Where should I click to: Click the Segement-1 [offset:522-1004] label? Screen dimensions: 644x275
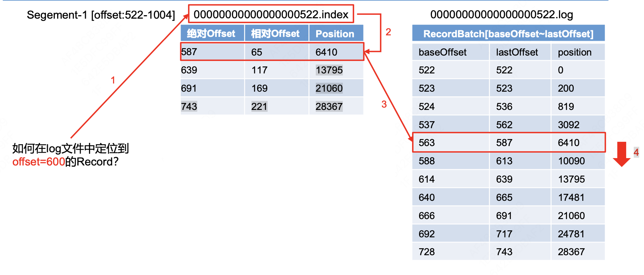point(101,15)
